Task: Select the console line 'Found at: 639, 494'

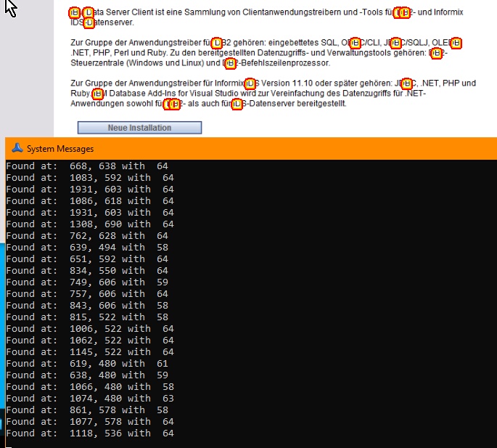Action: (87, 248)
